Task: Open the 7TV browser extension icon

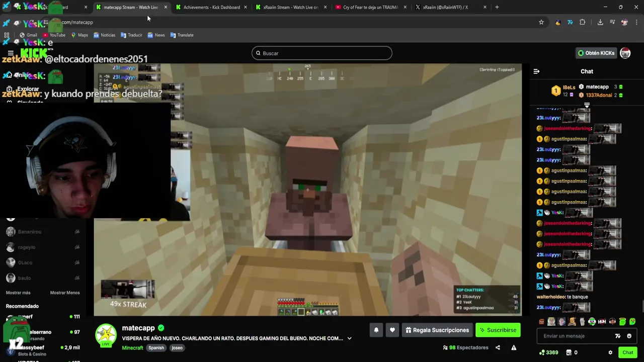Action: pyautogui.click(x=570, y=22)
